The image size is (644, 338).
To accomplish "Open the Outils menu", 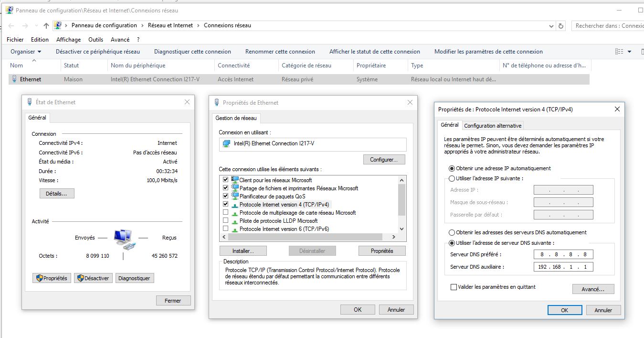I will pos(95,39).
